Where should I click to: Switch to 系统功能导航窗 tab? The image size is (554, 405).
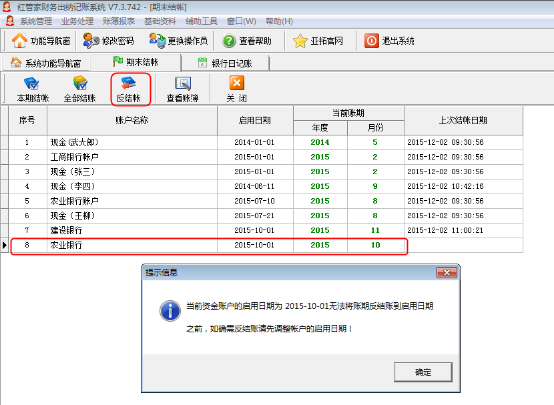[46, 63]
